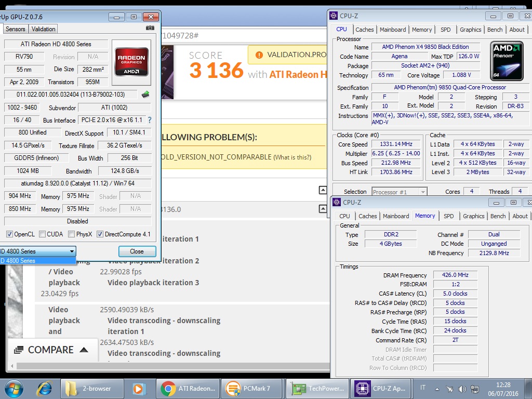Open the Sensors tab in GPU-Z
The height and width of the screenshot is (399, 532).
tap(15, 29)
